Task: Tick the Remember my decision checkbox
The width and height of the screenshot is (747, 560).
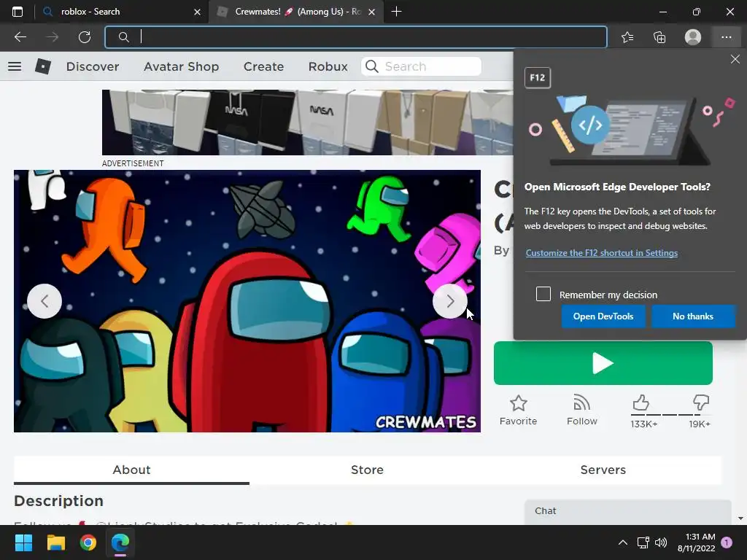Action: [x=543, y=294]
